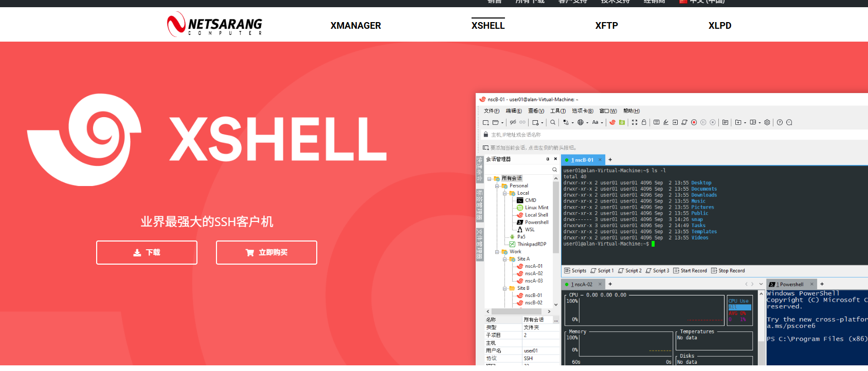Click the new session icon in Xshell toolbar
868x371 pixels.
click(485, 122)
